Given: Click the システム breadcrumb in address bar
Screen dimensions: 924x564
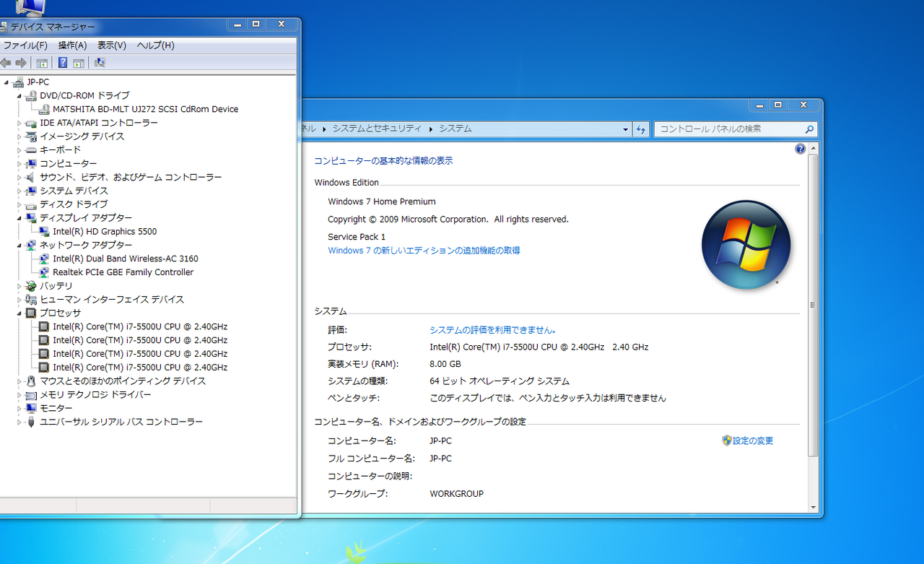Looking at the screenshot, I should coord(456,129).
